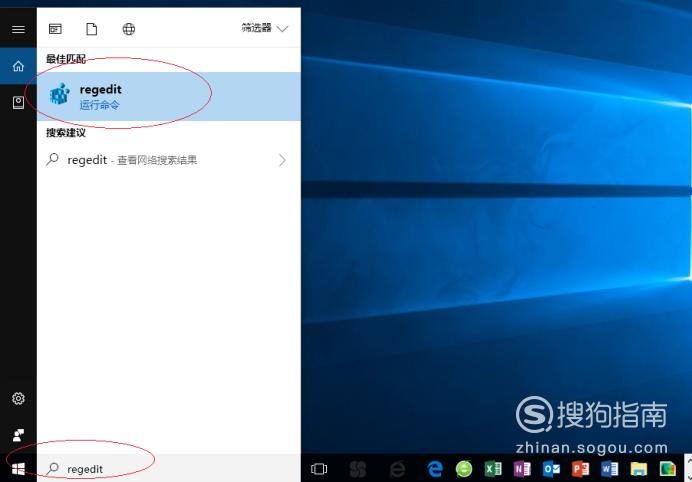The height and width of the screenshot is (482, 692).
Task: Open Task View on the taskbar
Action: [319, 469]
